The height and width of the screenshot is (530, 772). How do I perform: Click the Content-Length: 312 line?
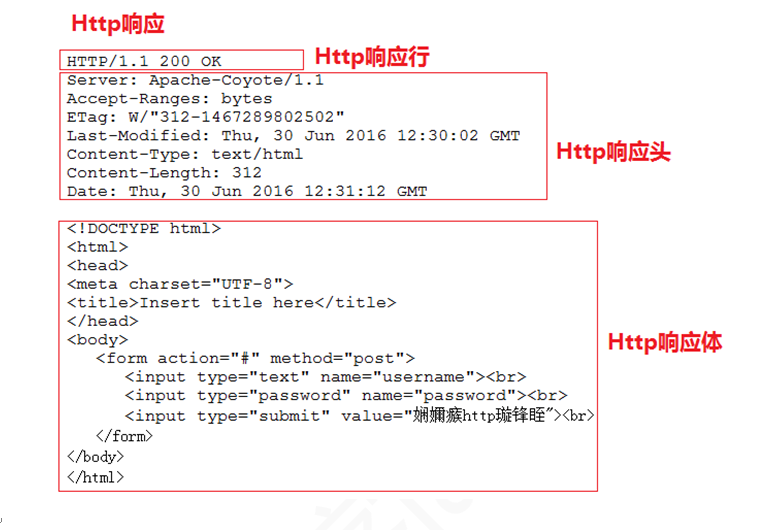click(164, 173)
